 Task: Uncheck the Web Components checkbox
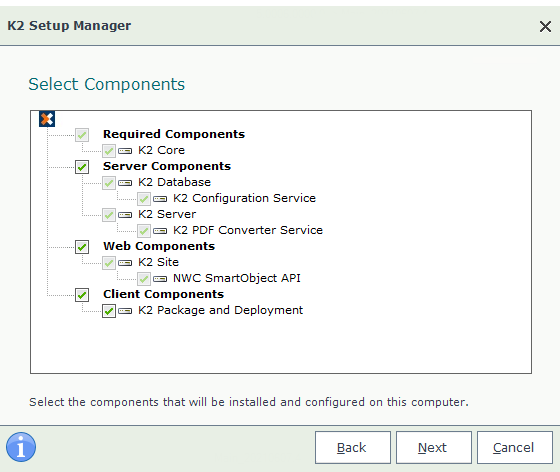82,247
